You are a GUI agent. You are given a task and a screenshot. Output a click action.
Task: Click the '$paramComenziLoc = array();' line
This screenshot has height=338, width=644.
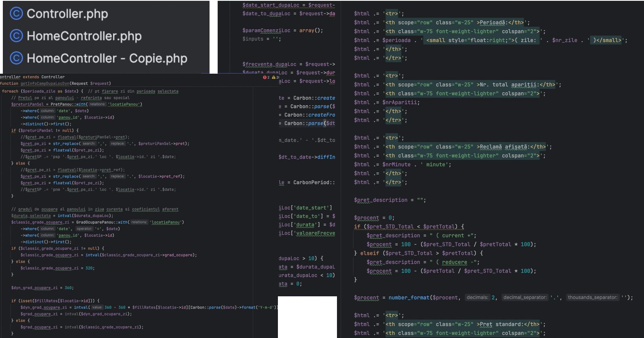tap(283, 30)
